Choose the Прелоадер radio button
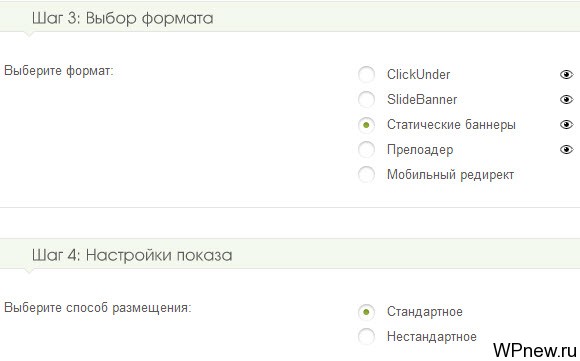This screenshot has height=361, width=580. [x=366, y=150]
